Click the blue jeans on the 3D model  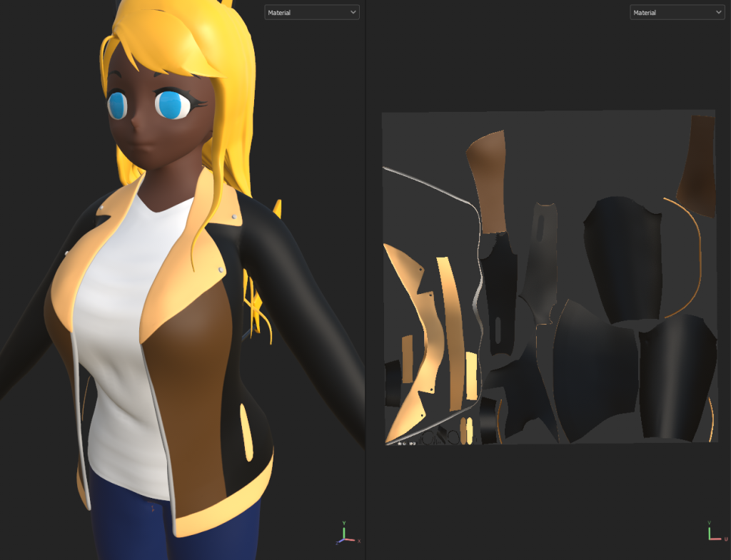(128, 528)
